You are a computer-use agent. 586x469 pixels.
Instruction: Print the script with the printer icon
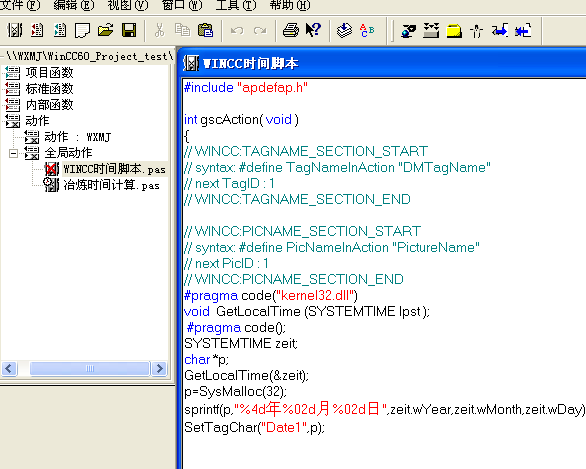(x=291, y=30)
